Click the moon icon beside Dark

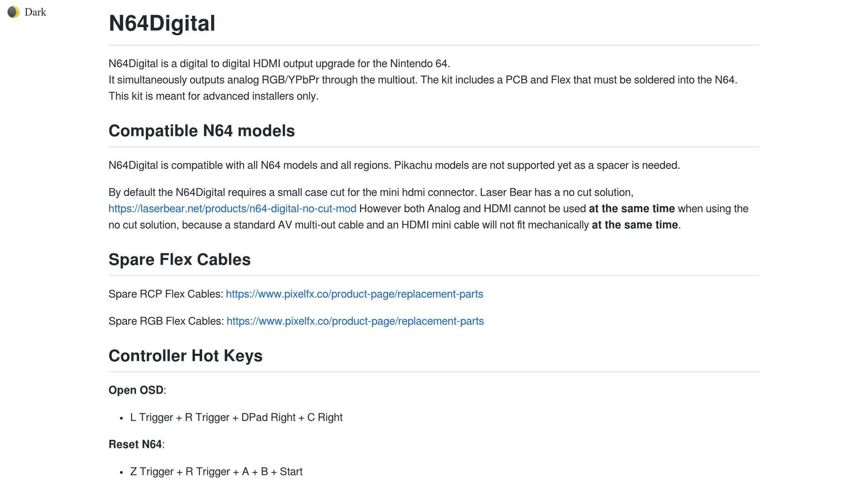tap(14, 12)
